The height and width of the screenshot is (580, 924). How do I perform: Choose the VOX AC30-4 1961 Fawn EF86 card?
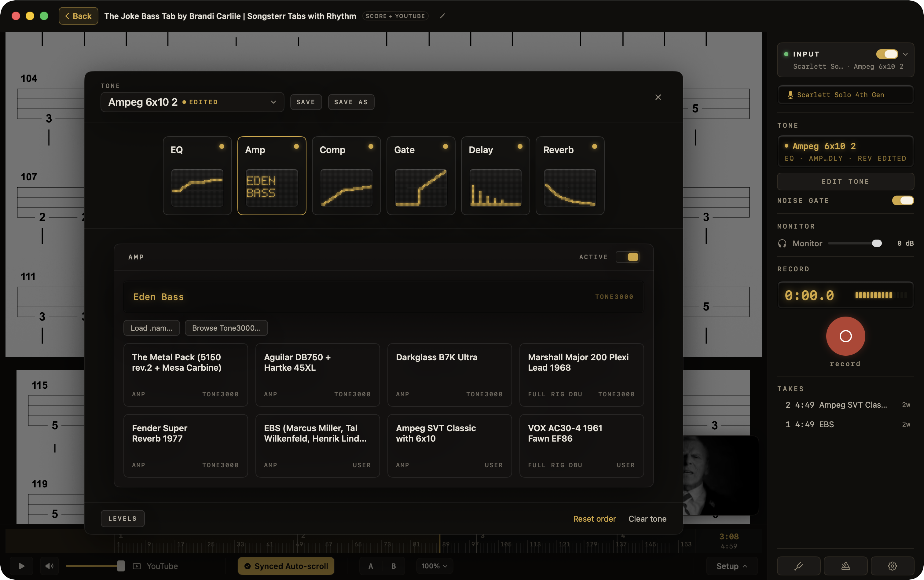(581, 446)
